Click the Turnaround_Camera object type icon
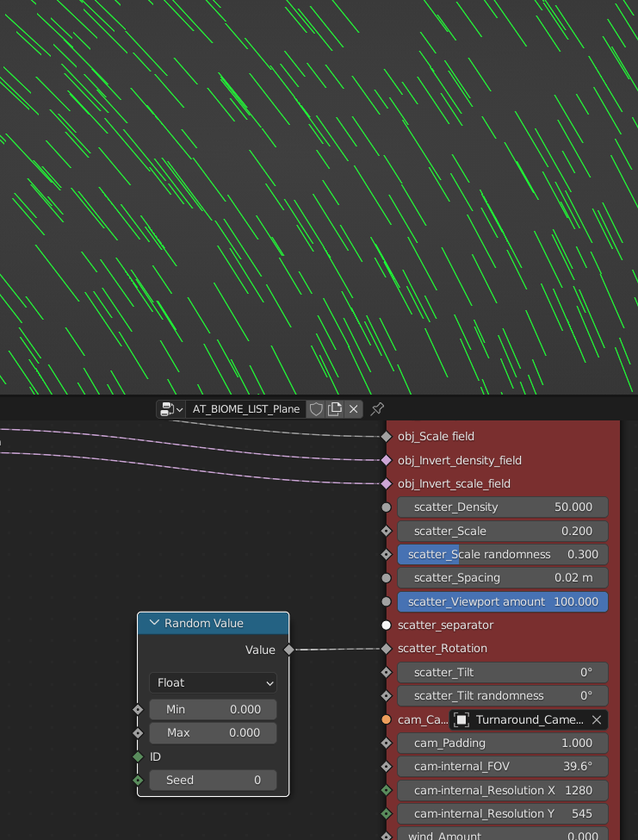The width and height of the screenshot is (638, 840). pos(461,720)
